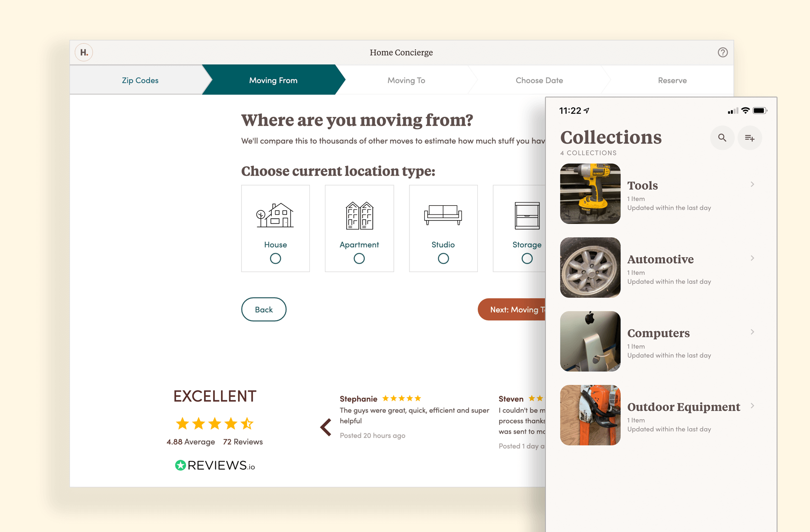
Task: Click the Next: Moving To button
Action: [x=512, y=309]
